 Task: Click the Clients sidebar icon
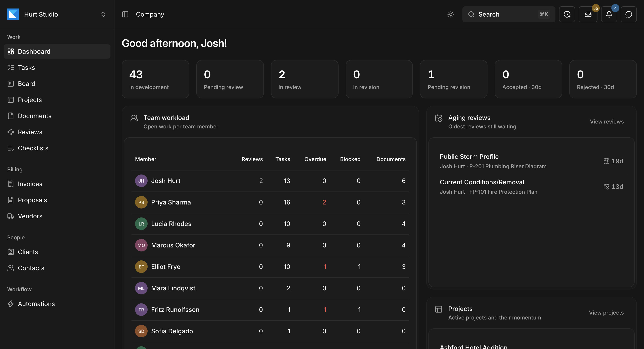click(x=11, y=252)
